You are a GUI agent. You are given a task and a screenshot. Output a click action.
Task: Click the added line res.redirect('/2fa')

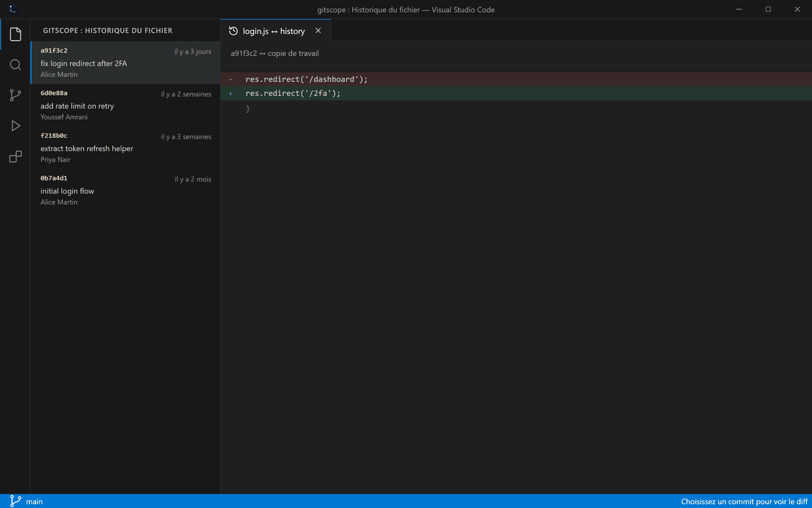point(516,93)
